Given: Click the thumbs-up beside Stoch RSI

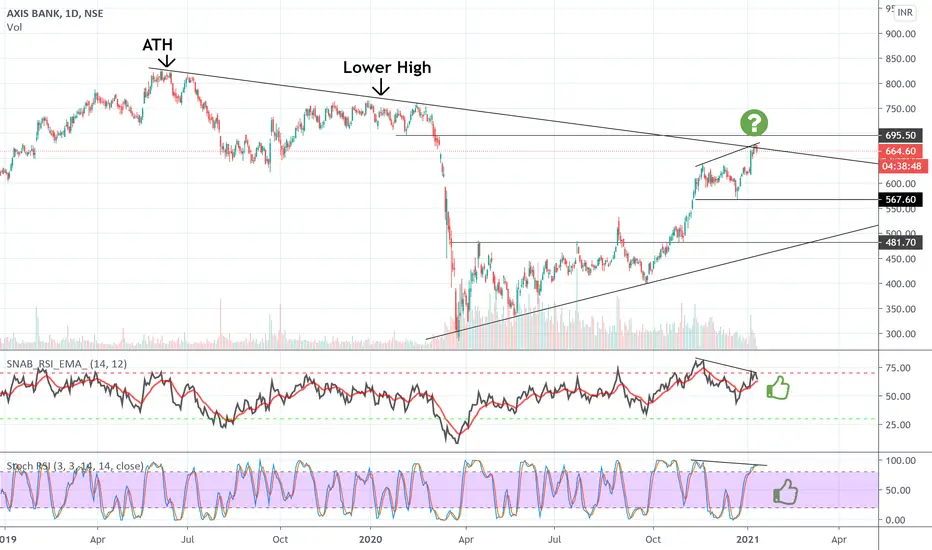Looking at the screenshot, I should (785, 492).
